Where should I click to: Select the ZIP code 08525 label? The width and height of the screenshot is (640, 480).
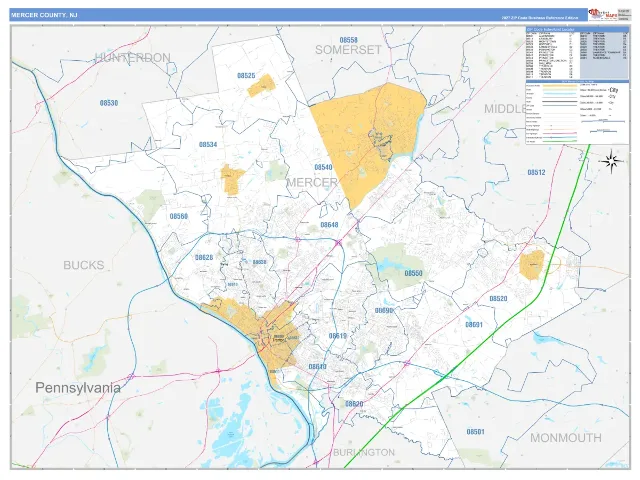pyautogui.click(x=246, y=76)
